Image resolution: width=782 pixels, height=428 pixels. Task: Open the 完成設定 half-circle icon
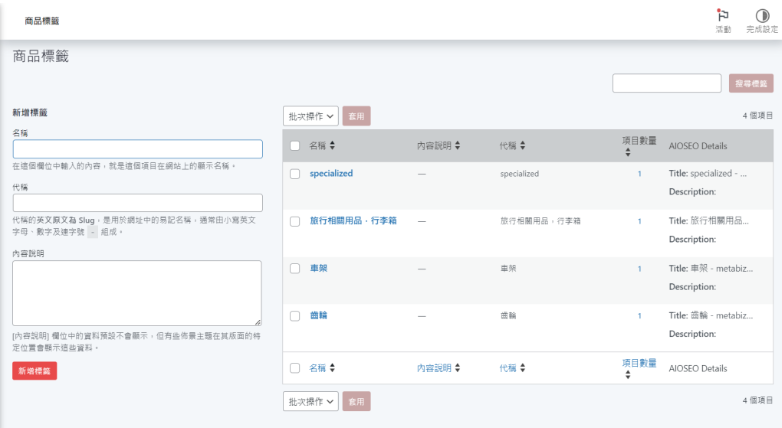tap(762, 15)
